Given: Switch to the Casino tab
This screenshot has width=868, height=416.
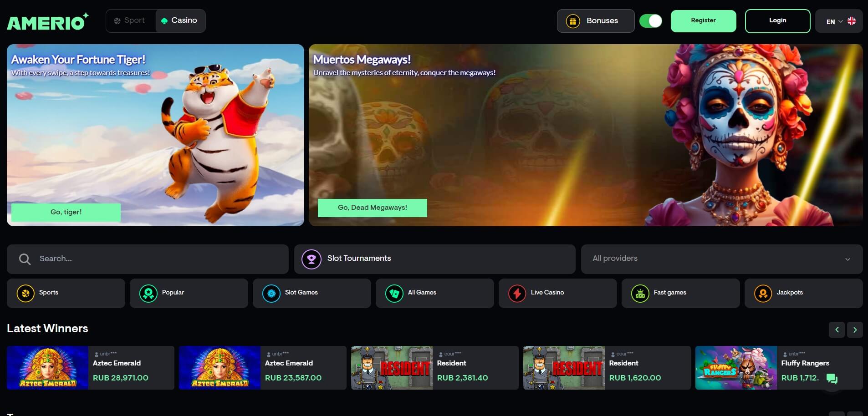Looking at the screenshot, I should coord(180,21).
